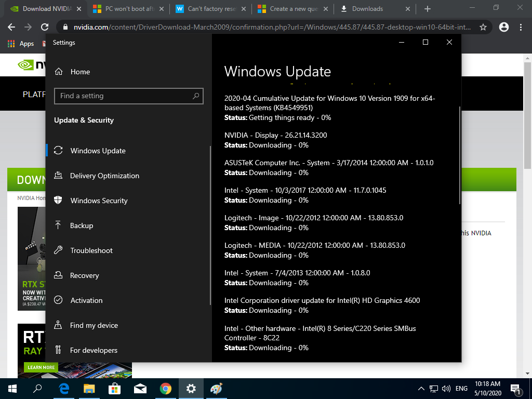The height and width of the screenshot is (399, 532).
Task: Select KB4549951 cumulative update text
Action: coord(329,103)
